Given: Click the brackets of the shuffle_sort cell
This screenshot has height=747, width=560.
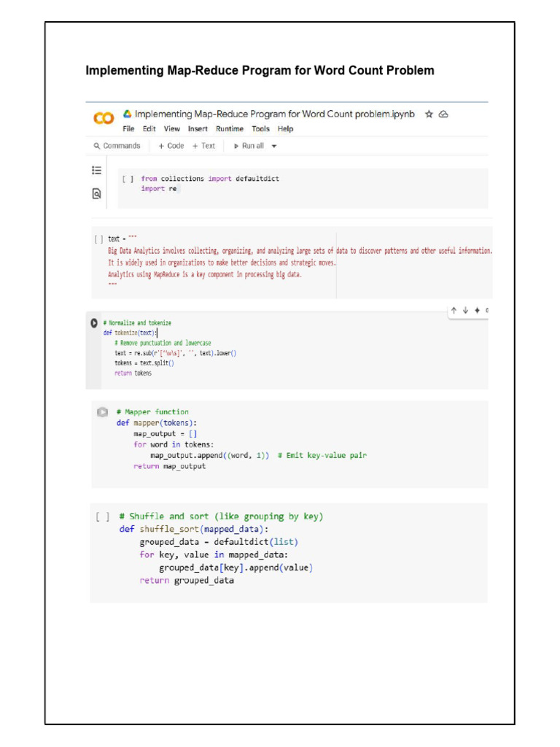Looking at the screenshot, I should [103, 516].
